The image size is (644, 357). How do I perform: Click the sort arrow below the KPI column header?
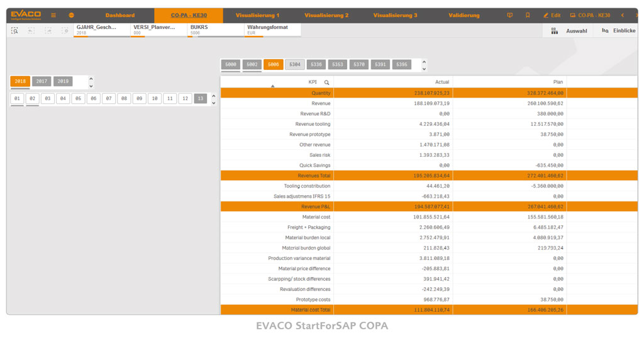pos(273,86)
